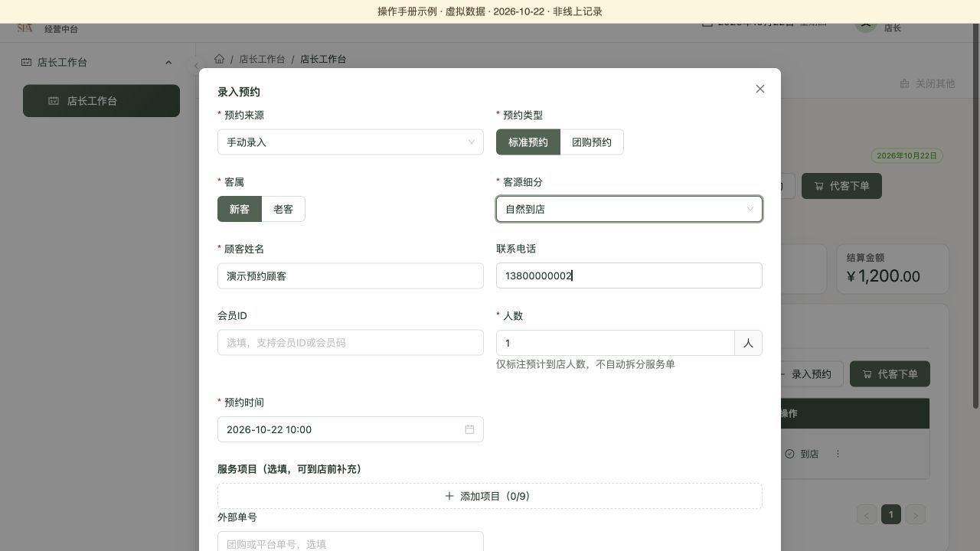Viewport: 980px width, 551px height.
Task: Click the 店长工作台 sidebar group icon
Action: tap(26, 62)
